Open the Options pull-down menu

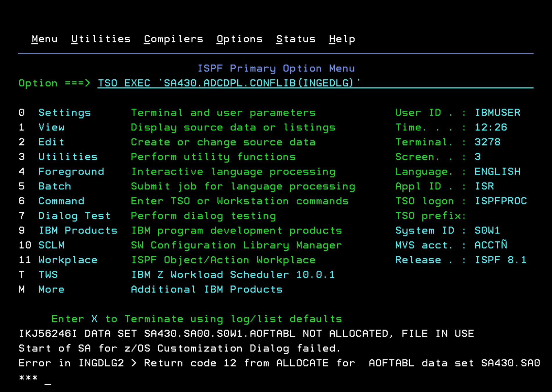click(239, 39)
